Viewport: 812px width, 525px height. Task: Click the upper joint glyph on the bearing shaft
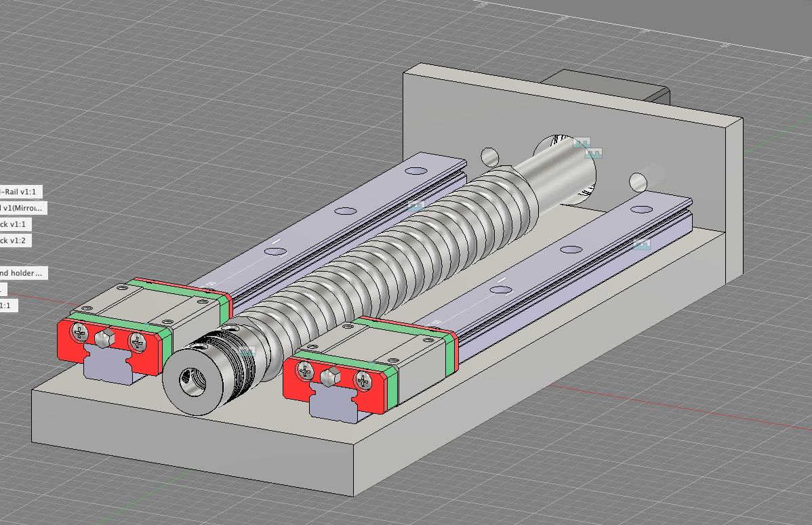click(582, 142)
